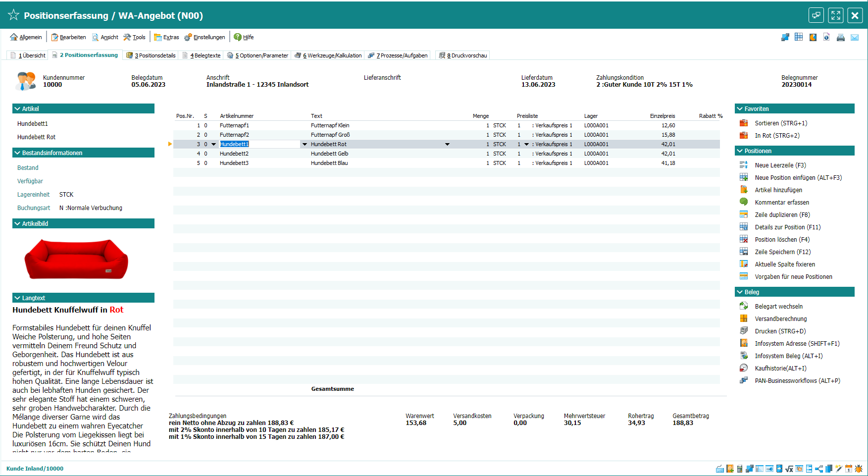The width and height of the screenshot is (868, 476).
Task: Click the red dog bed article image
Action: pyautogui.click(x=77, y=259)
